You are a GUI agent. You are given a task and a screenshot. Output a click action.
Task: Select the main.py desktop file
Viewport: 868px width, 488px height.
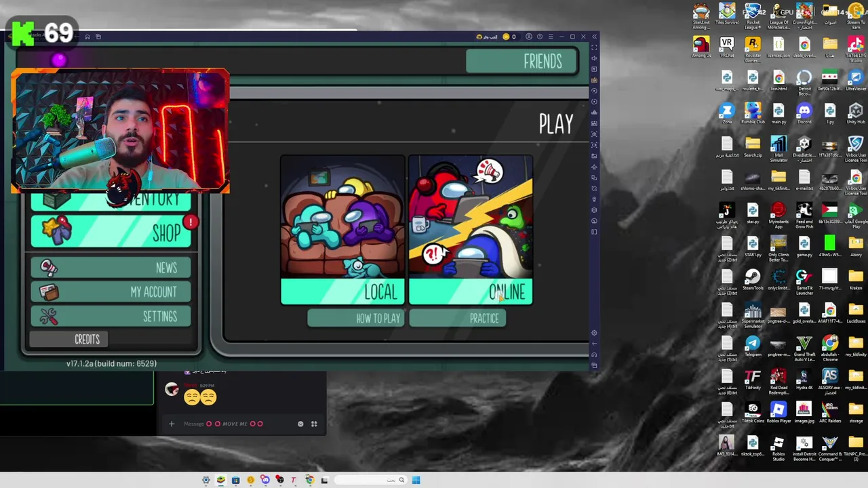click(778, 115)
